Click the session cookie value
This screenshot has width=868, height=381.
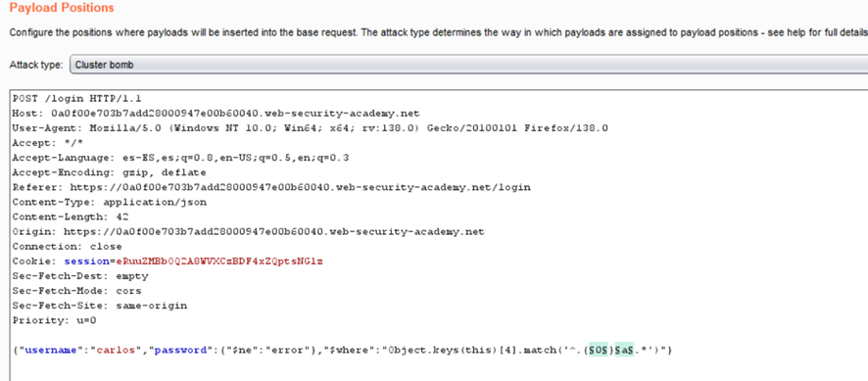pyautogui.click(x=219, y=262)
